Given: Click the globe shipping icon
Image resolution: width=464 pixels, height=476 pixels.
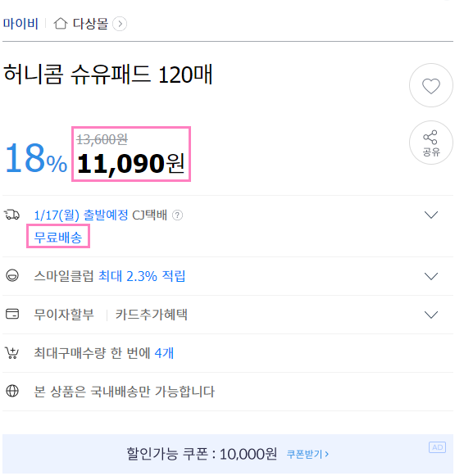Looking at the screenshot, I should point(12,391).
